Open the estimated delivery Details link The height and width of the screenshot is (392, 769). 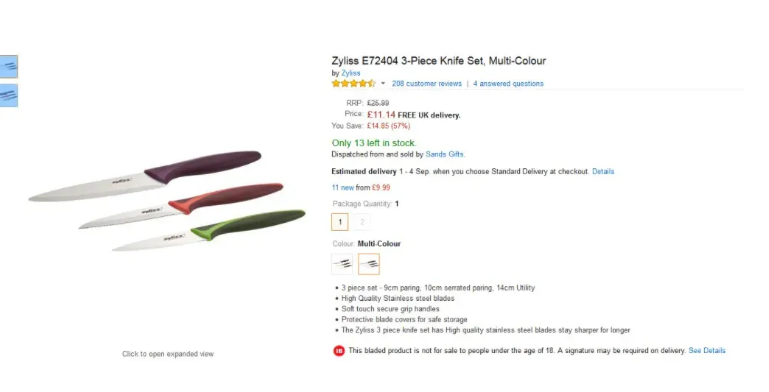[603, 171]
